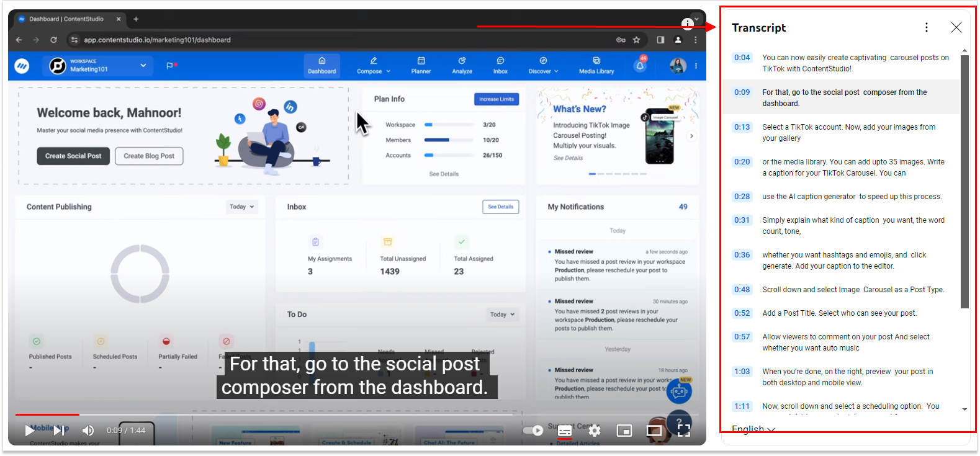Click the chatbot assistant icon
The image size is (980, 456).
679,391
